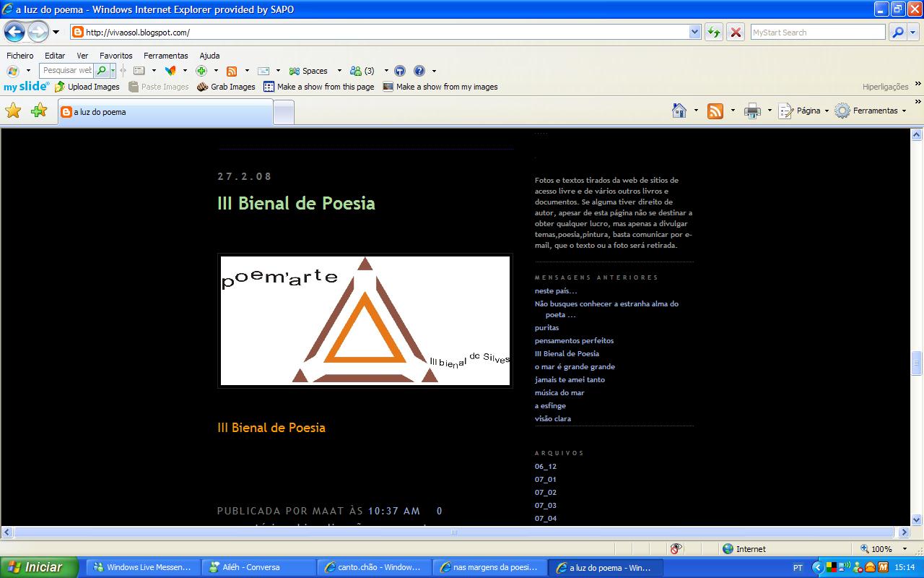This screenshot has width=924, height=578.
Task: Refresh the page with the green arrows icon
Action: coord(714,33)
